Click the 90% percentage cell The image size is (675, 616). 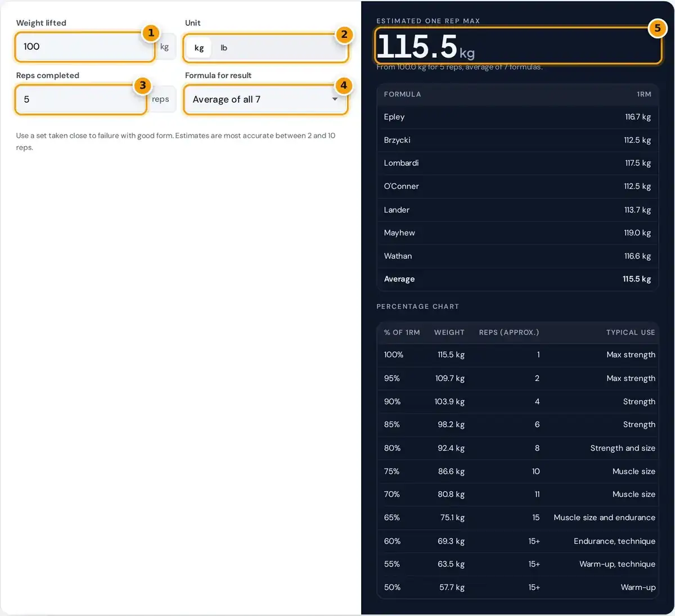click(392, 401)
